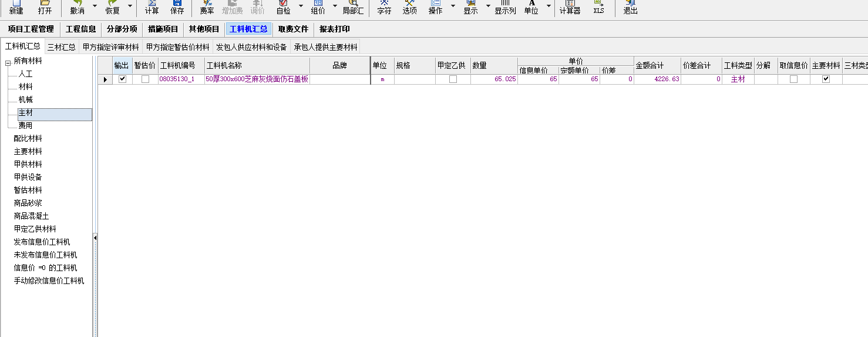Switch to 工程信息 section
This screenshot has height=337, width=868.
point(80,29)
